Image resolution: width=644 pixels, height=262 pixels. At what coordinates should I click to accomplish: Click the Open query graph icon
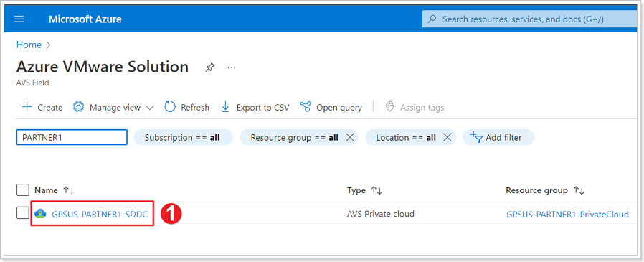[306, 108]
